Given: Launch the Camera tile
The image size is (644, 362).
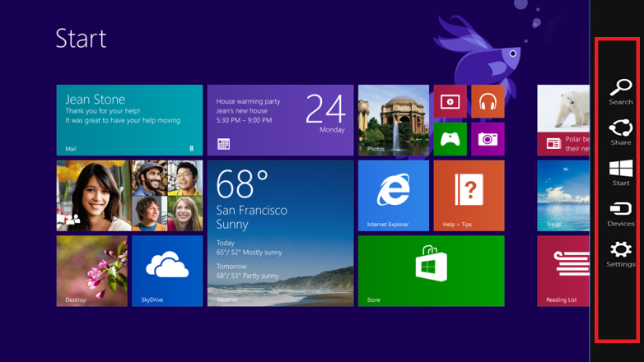Looking at the screenshot, I should coord(488,139).
